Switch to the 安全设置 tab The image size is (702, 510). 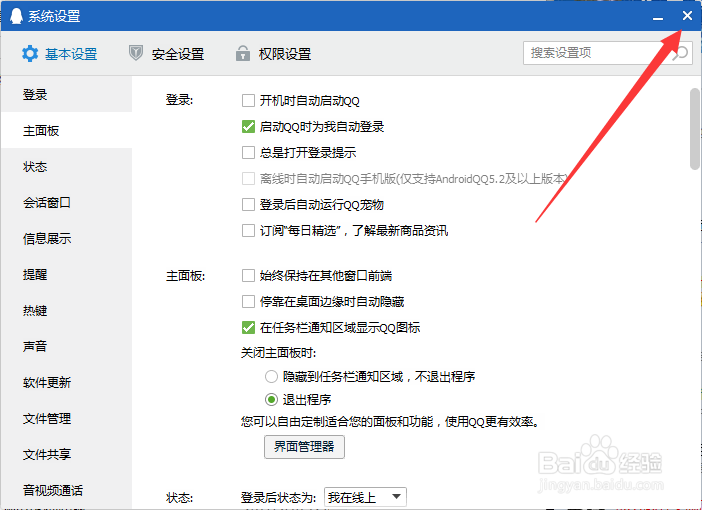[x=167, y=54]
